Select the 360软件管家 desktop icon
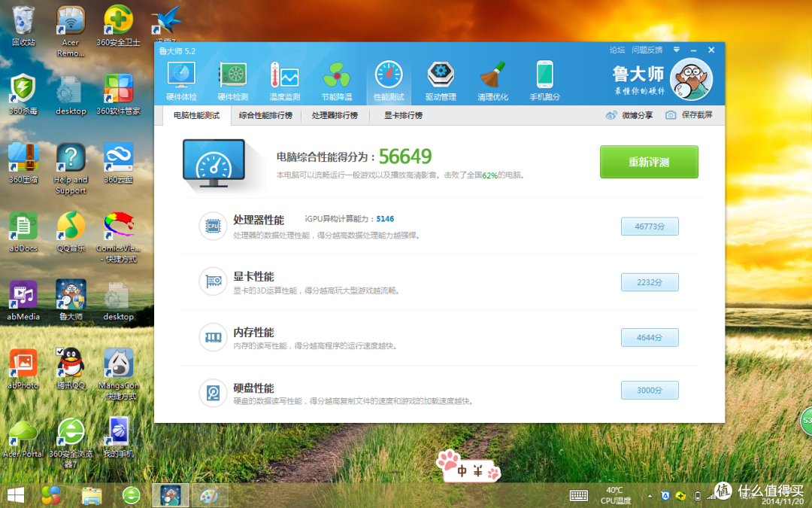Viewport: 812px width, 508px height. 118,94
